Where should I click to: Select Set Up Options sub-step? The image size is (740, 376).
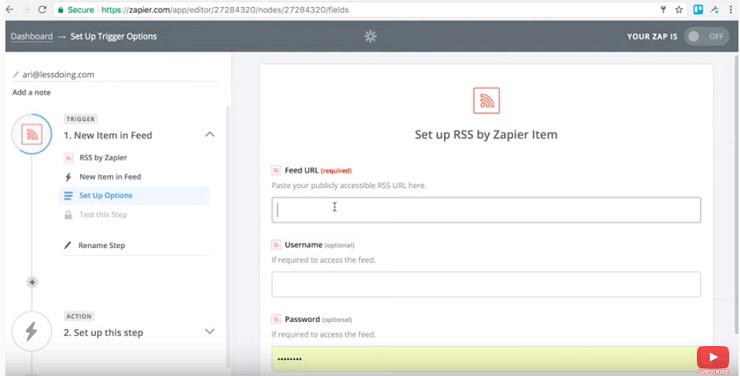pyautogui.click(x=135, y=196)
